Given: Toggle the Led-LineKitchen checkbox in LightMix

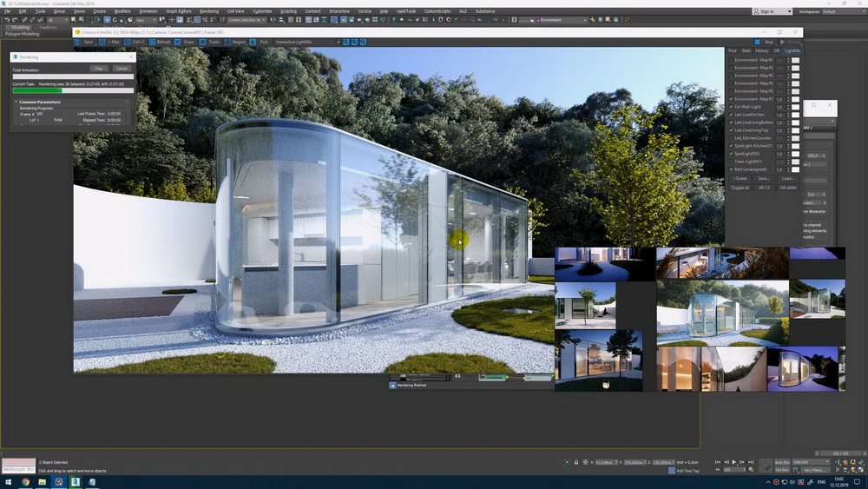Looking at the screenshot, I should point(731,115).
